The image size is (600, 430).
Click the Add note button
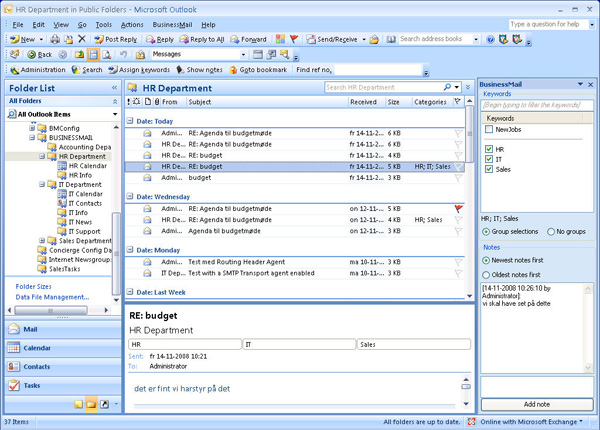(x=537, y=404)
